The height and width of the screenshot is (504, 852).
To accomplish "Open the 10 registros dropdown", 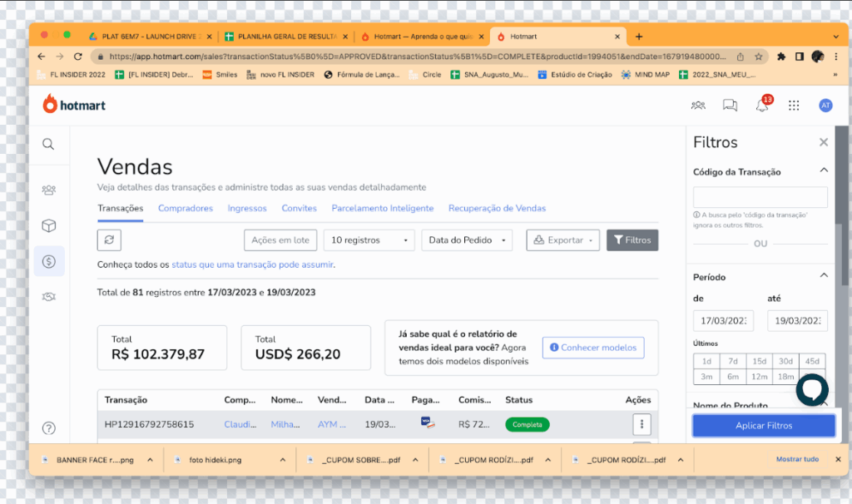I will [369, 240].
